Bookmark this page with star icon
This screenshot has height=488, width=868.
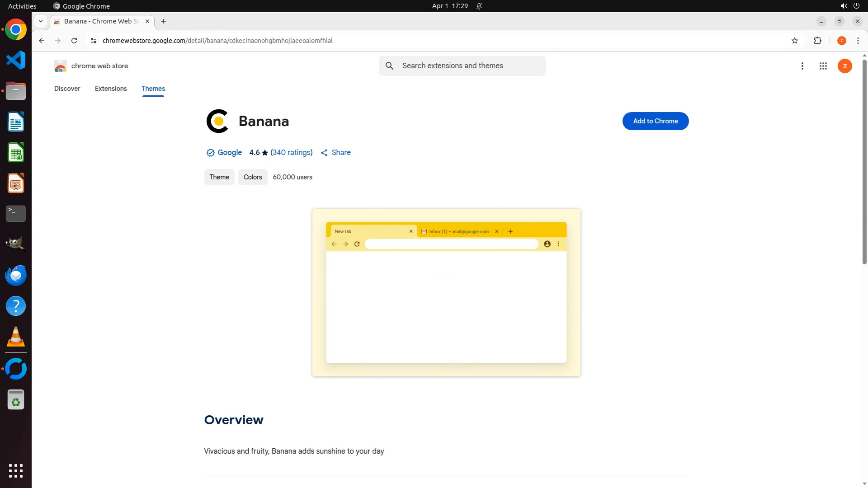click(795, 41)
